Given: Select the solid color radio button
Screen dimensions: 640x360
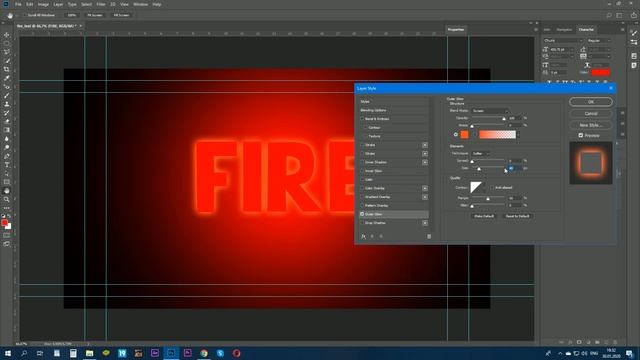Looking at the screenshot, I should click(x=456, y=134).
